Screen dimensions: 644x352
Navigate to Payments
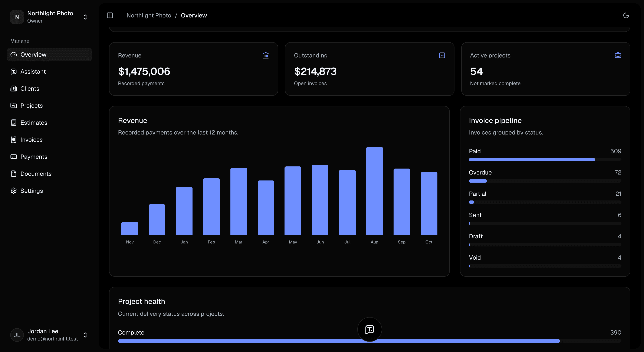tap(49, 157)
